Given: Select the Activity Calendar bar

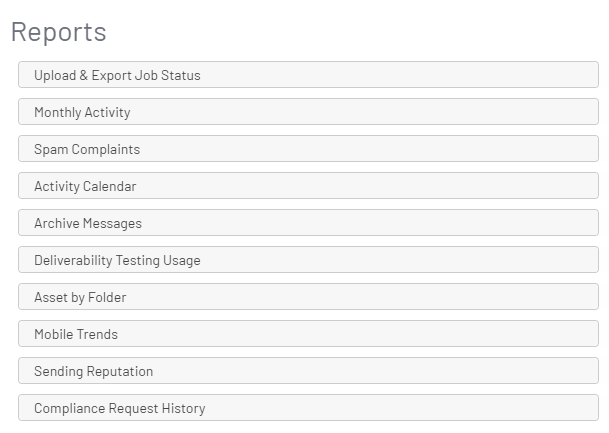Looking at the screenshot, I should coord(308,186).
